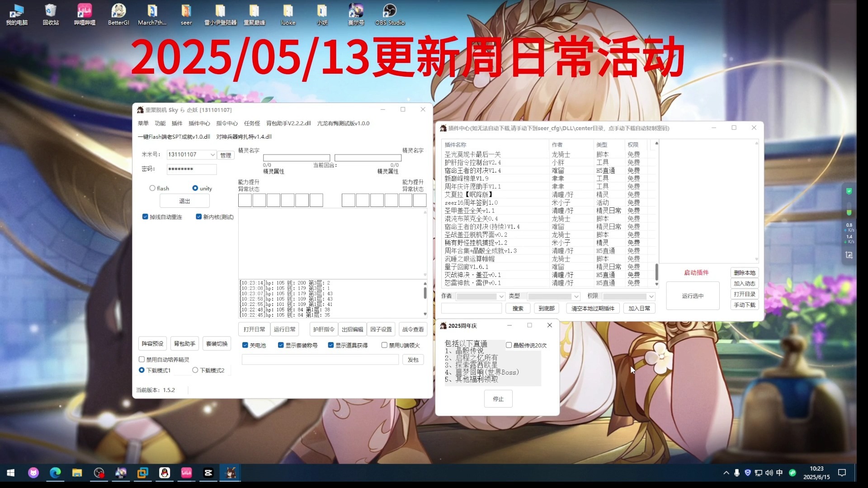Open the QQ penguin taskbar icon
The height and width of the screenshot is (488, 868).
[x=165, y=473]
